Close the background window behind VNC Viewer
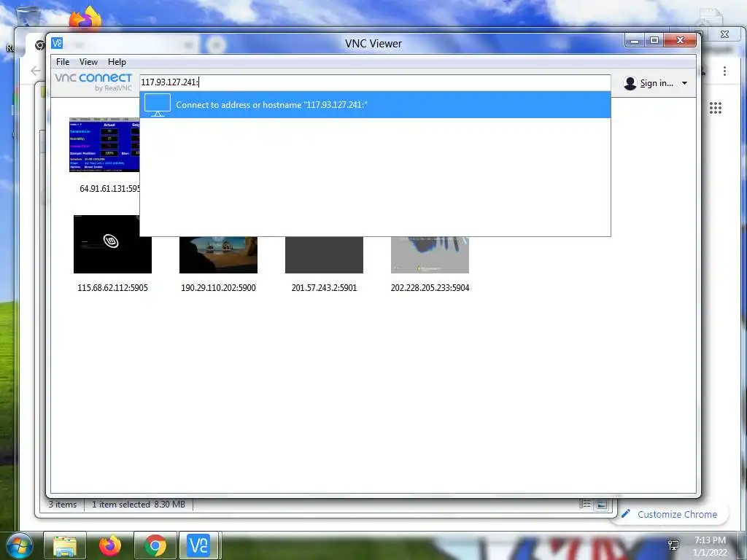 pyautogui.click(x=724, y=34)
